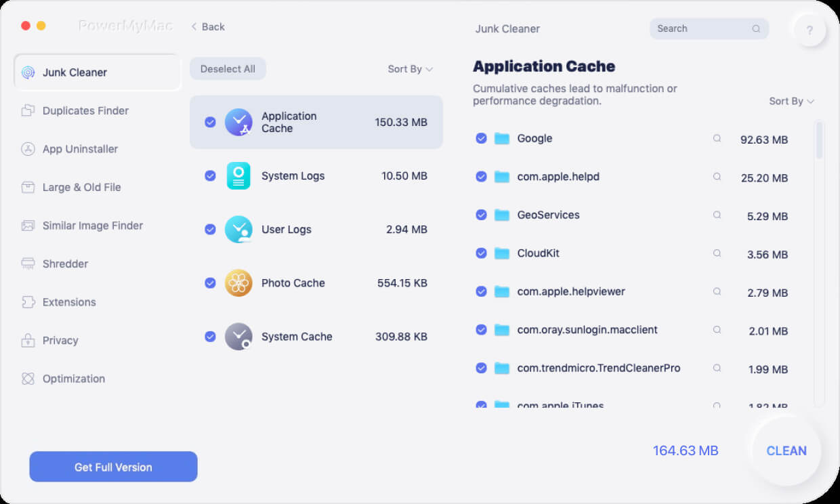
Task: Click the Similar Image Finder icon
Action: click(x=28, y=226)
